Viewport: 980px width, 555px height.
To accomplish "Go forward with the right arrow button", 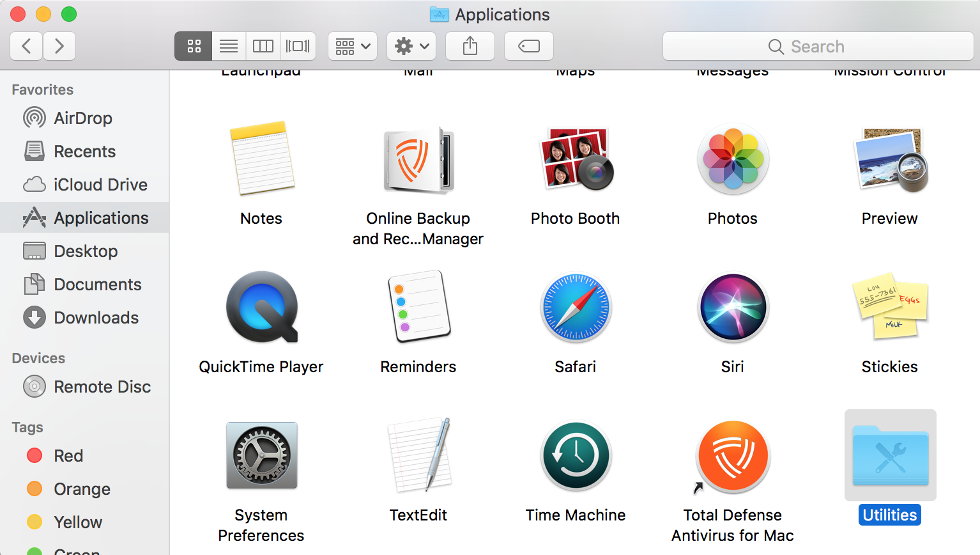I will pyautogui.click(x=59, y=46).
